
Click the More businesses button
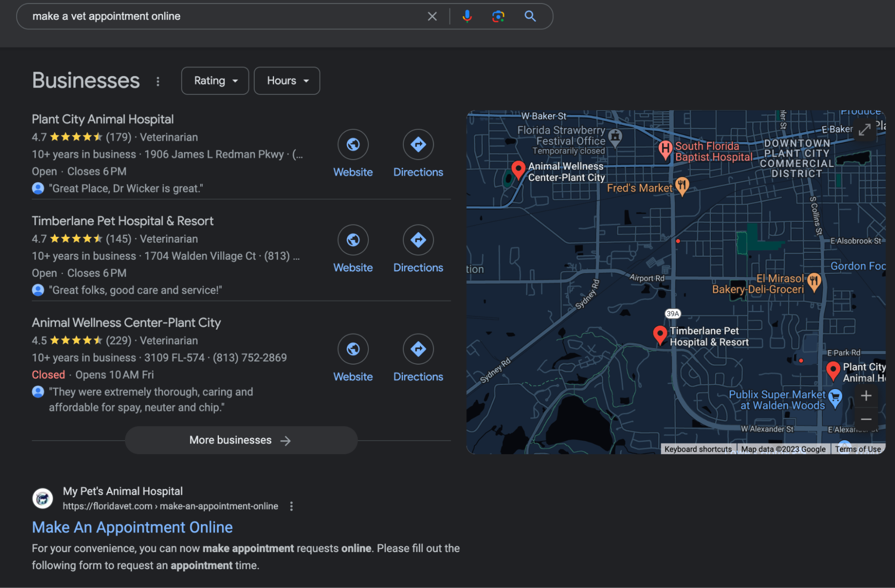click(241, 440)
